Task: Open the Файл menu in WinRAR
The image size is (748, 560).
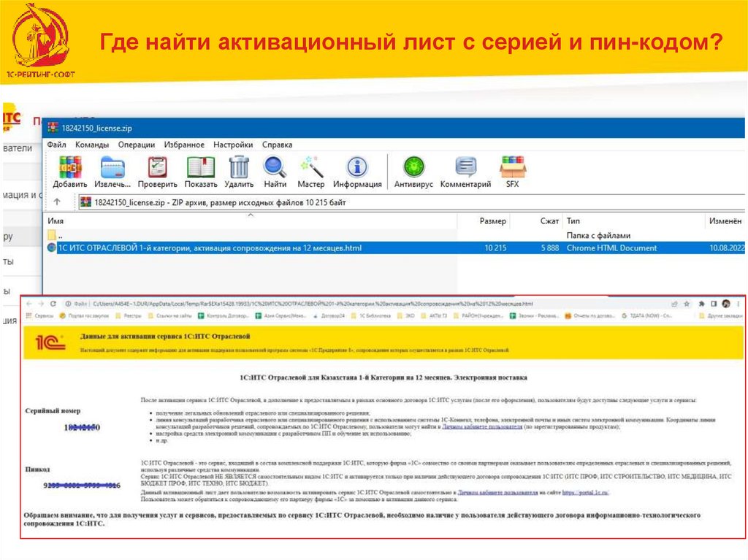Action: pos(57,145)
